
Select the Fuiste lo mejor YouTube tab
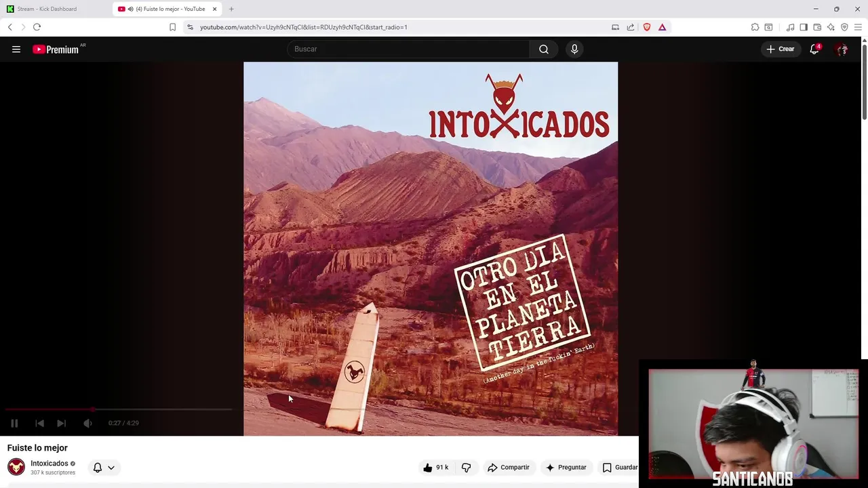point(165,9)
